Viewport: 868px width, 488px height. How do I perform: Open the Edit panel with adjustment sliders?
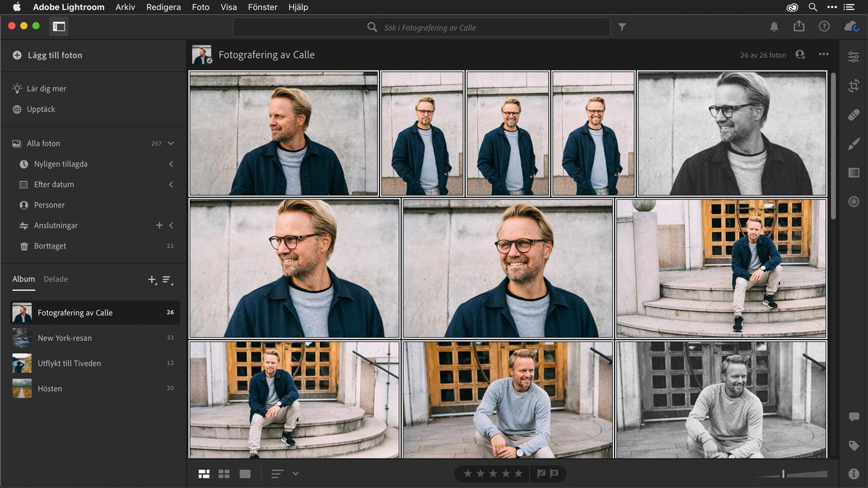click(x=854, y=56)
